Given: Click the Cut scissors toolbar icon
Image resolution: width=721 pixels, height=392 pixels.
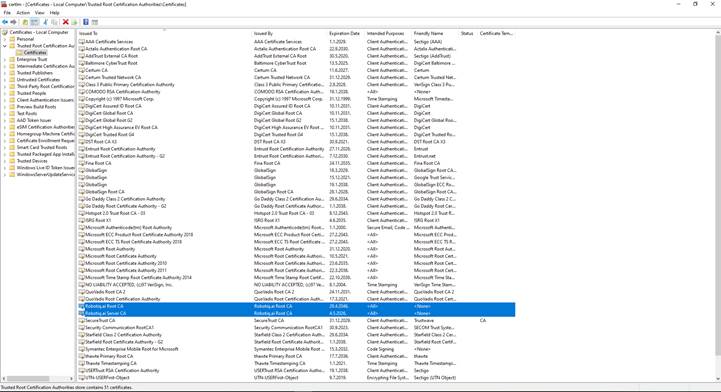Looking at the screenshot, I should point(46,22).
